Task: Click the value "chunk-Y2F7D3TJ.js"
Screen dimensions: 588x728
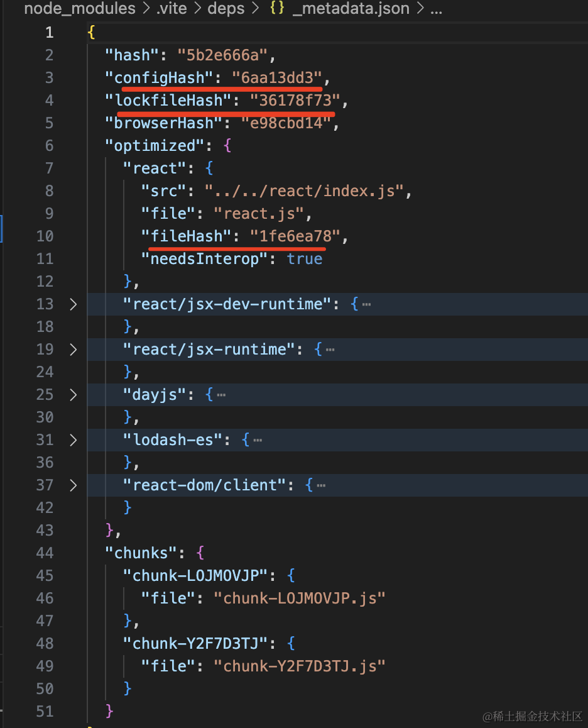Action: [300, 667]
